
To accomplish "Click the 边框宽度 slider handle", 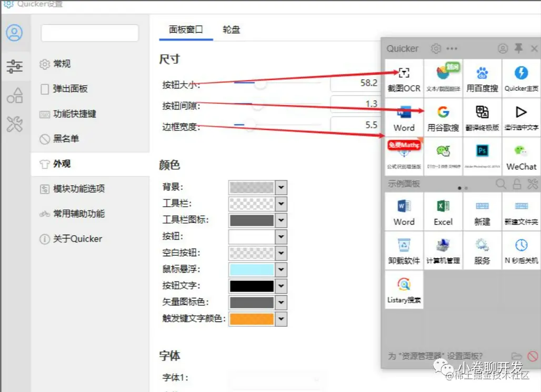I will (x=250, y=125).
